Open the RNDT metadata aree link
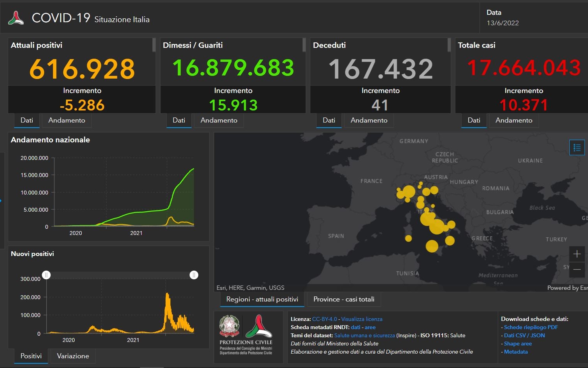Viewport: 588px width, 368px height. pos(370,327)
